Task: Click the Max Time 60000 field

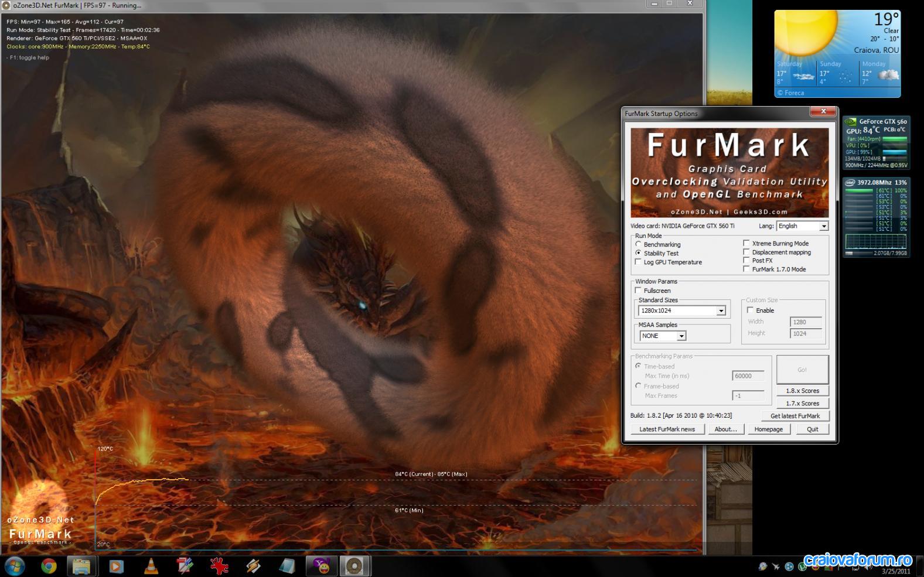Action: [748, 376]
